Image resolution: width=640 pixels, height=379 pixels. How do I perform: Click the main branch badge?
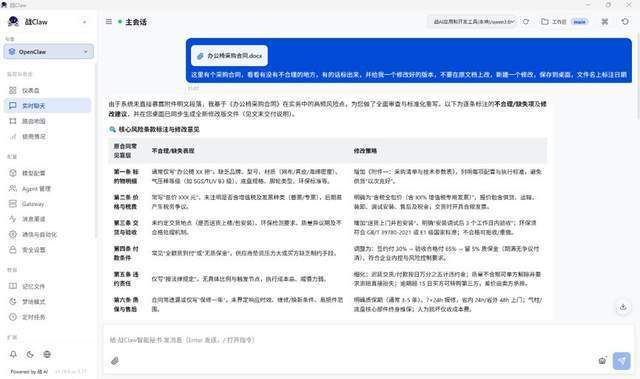coord(580,22)
